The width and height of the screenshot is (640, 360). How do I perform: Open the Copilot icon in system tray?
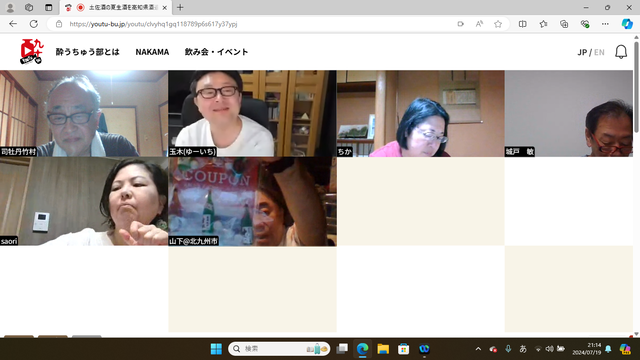(625, 349)
